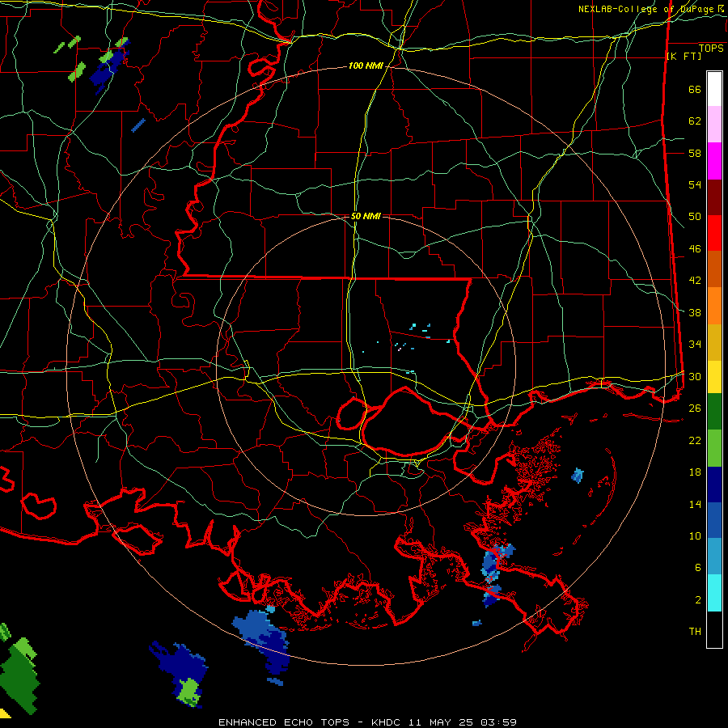Pick the bright yellow legend swatch

(714, 377)
